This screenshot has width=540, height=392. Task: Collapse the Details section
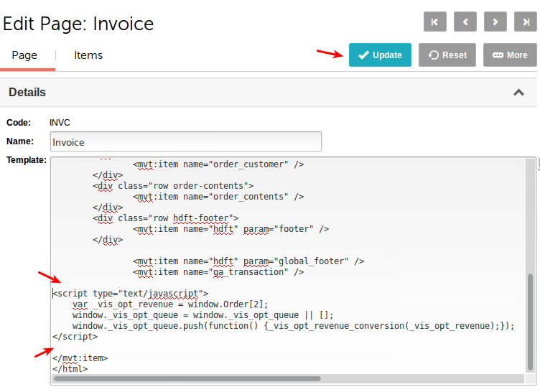pyautogui.click(x=518, y=93)
